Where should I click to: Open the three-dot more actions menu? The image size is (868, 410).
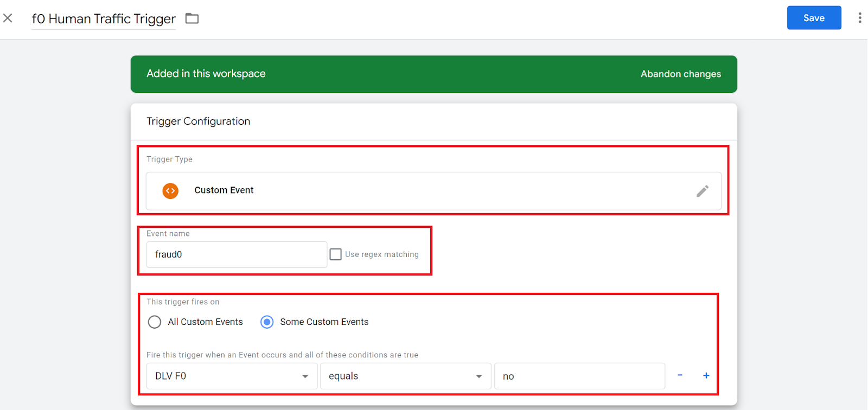pyautogui.click(x=859, y=18)
